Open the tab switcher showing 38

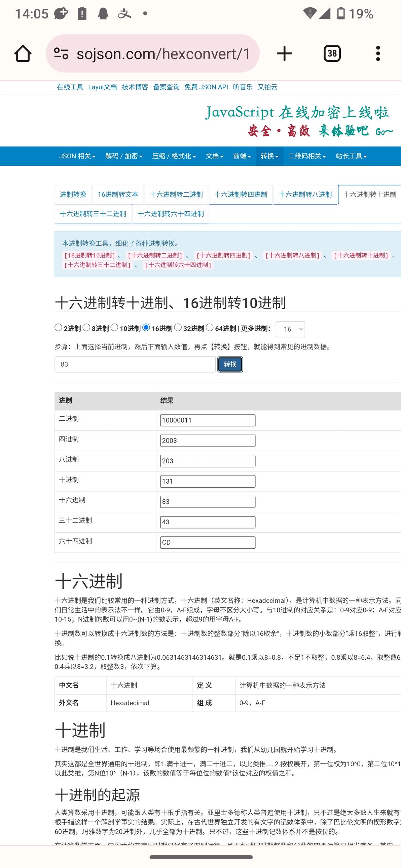(332, 53)
